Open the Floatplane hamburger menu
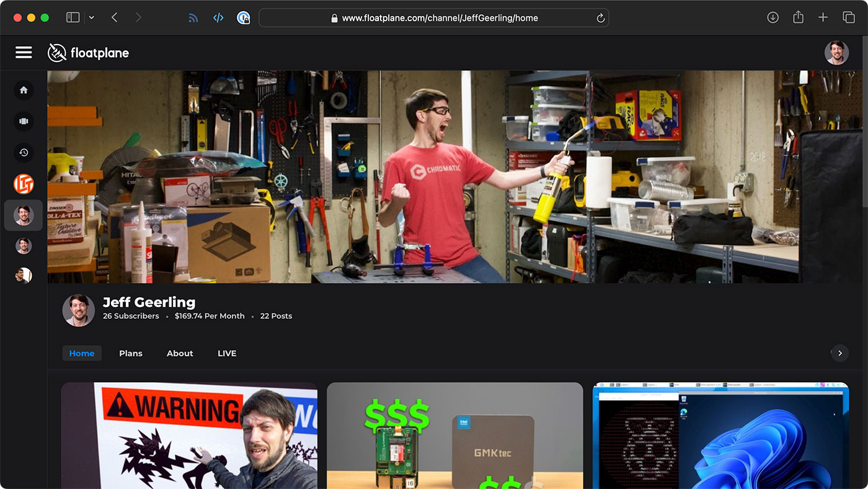868x489 pixels. pyautogui.click(x=24, y=53)
